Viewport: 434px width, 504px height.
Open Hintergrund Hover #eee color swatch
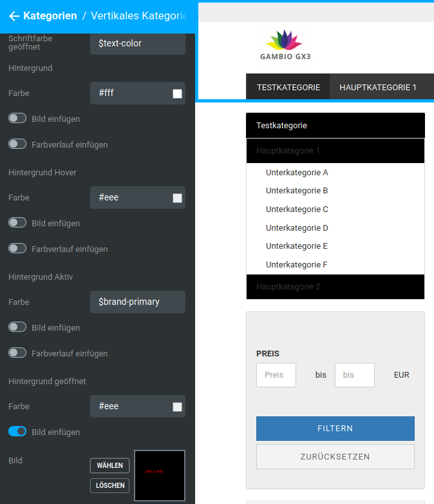coord(177,198)
